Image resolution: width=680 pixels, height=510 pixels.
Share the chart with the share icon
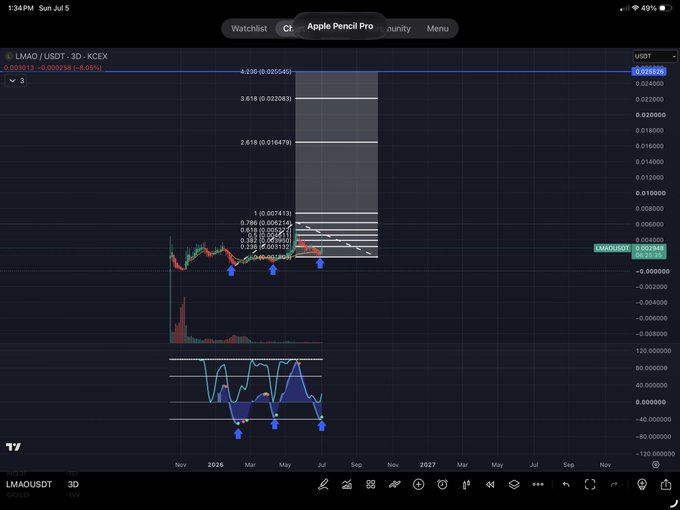coord(666,484)
